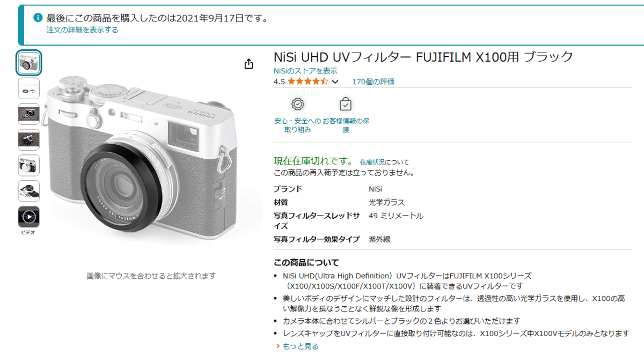The height and width of the screenshot is (355, 644).
Task: Open 注文の詳細を表示する link
Action: (82, 30)
